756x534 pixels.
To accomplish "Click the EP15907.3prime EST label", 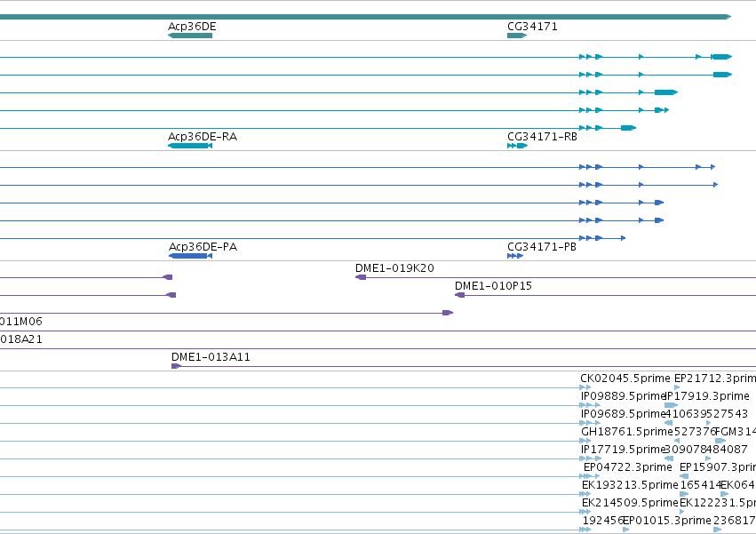I will coord(718,468).
